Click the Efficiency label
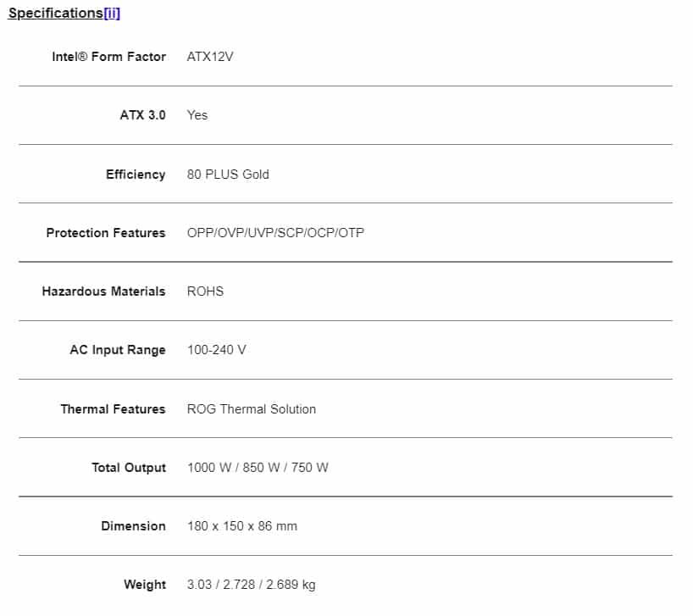The height and width of the screenshot is (616, 693). point(136,175)
